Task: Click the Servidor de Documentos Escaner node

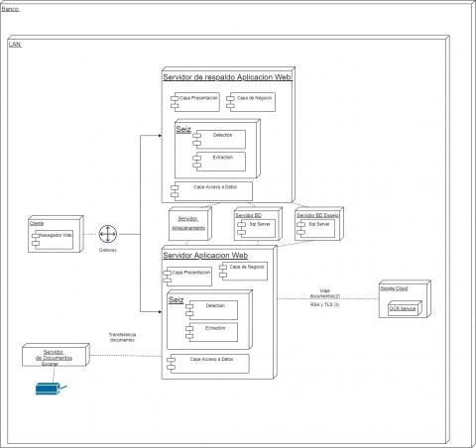Action: (x=56, y=355)
